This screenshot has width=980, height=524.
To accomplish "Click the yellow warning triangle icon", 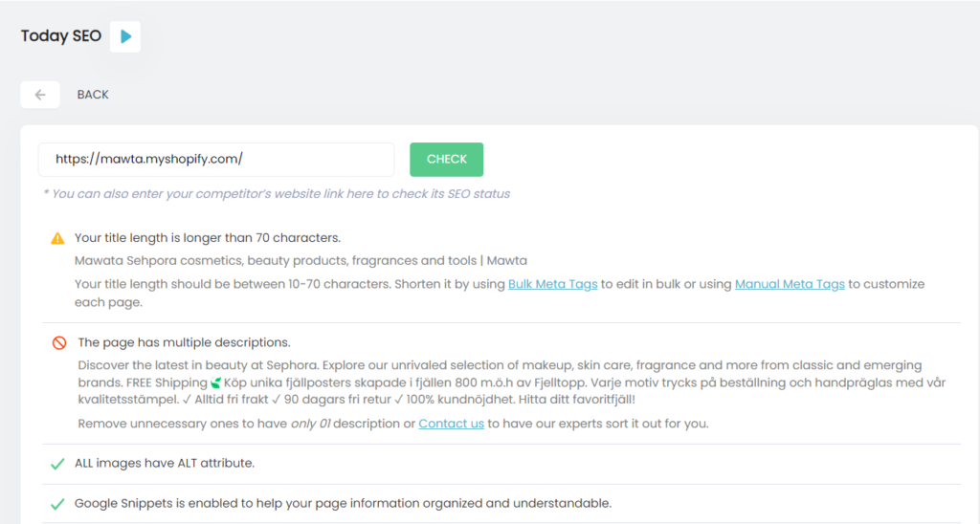I will [57, 238].
